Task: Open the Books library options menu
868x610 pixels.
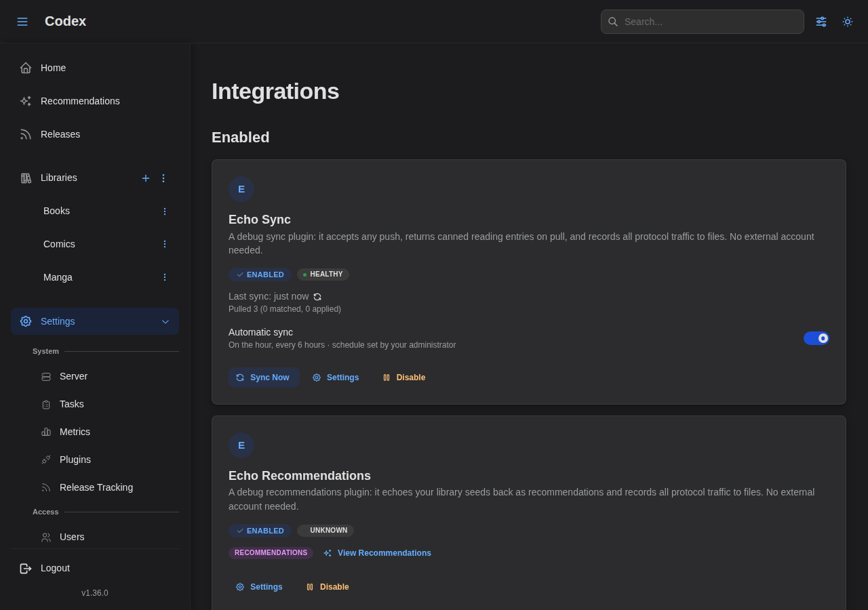Action: (x=164, y=211)
